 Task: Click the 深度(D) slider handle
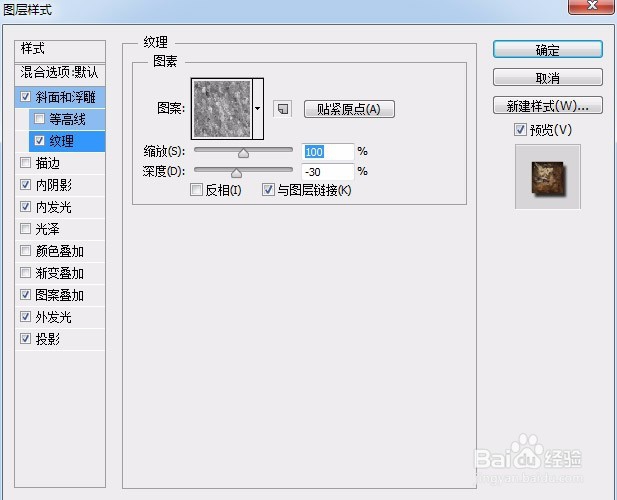coord(236,173)
